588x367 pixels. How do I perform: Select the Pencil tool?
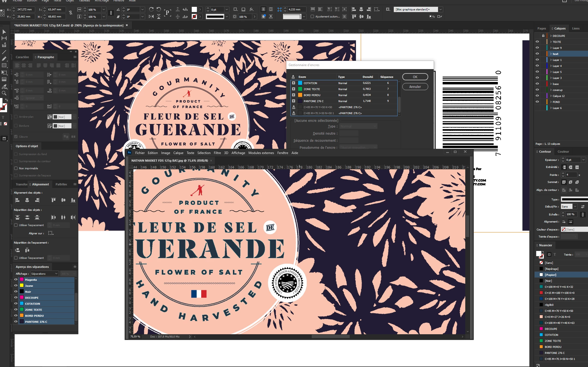[x=4, y=59]
